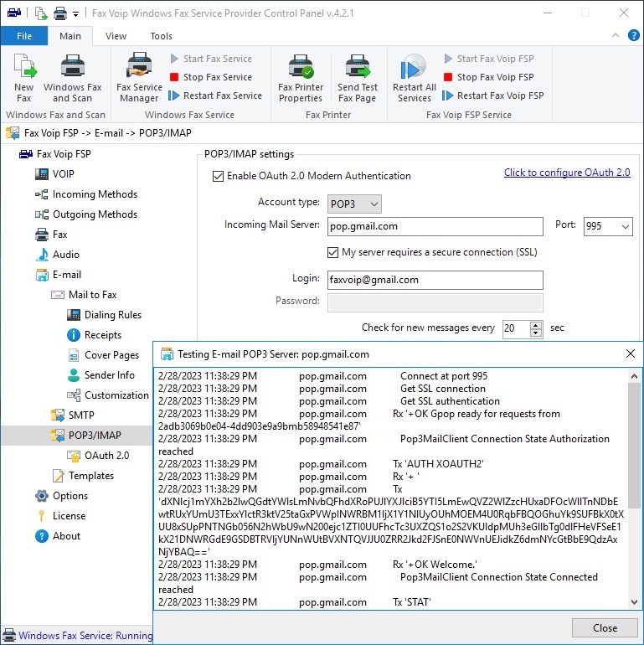Image resolution: width=644 pixels, height=645 pixels.
Task: Switch to the Main tab
Action: (70, 36)
